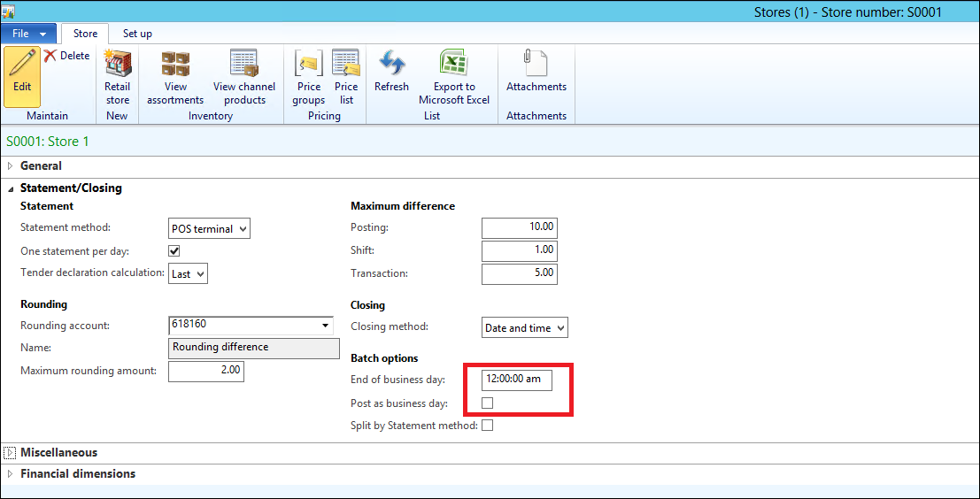Enable Post as business day
The image size is (980, 499).
[x=487, y=403]
